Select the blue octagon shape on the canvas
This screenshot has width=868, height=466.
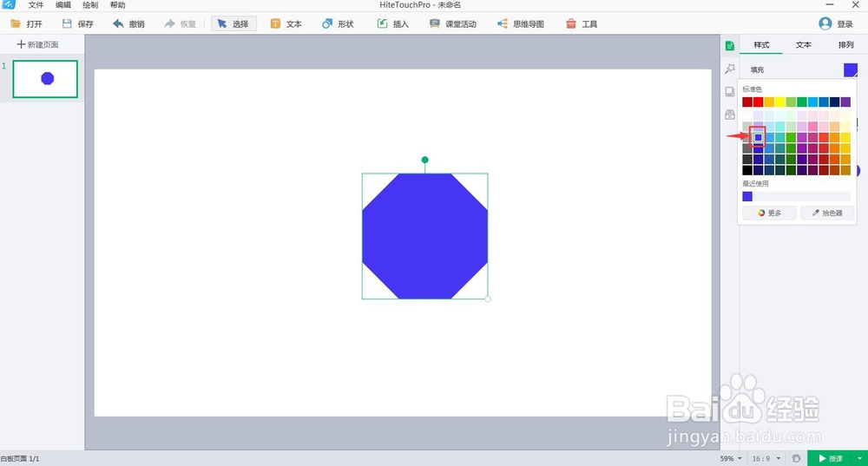point(424,236)
